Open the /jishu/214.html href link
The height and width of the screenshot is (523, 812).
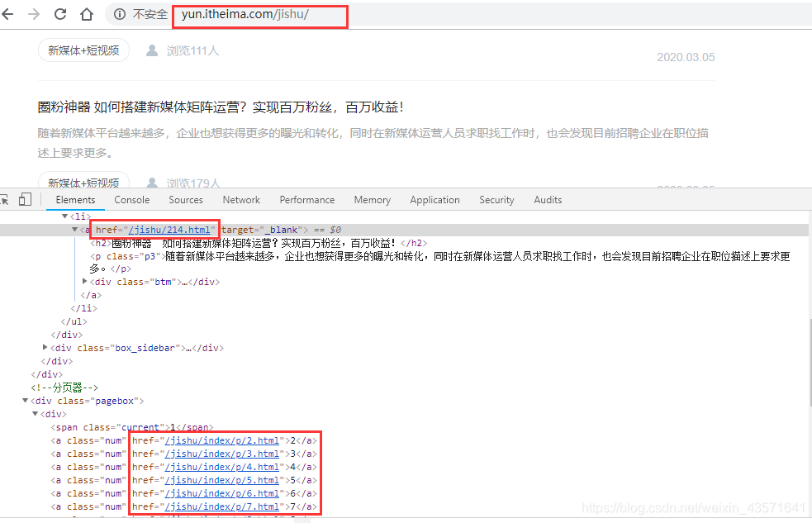point(169,230)
